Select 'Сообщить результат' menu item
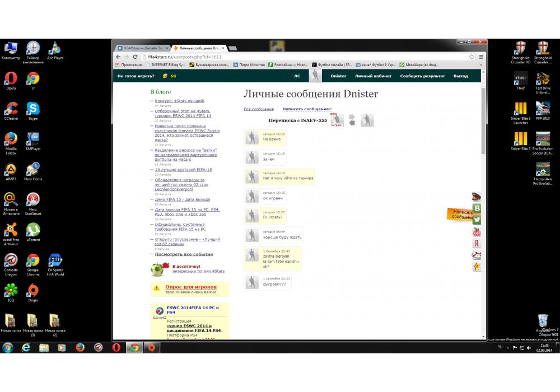Image resolution: width=560 pixels, height=392 pixels. [x=422, y=76]
